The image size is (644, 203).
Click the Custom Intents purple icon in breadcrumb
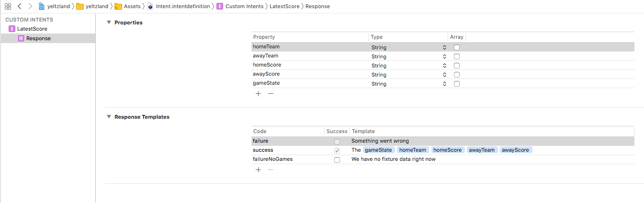coord(220,6)
